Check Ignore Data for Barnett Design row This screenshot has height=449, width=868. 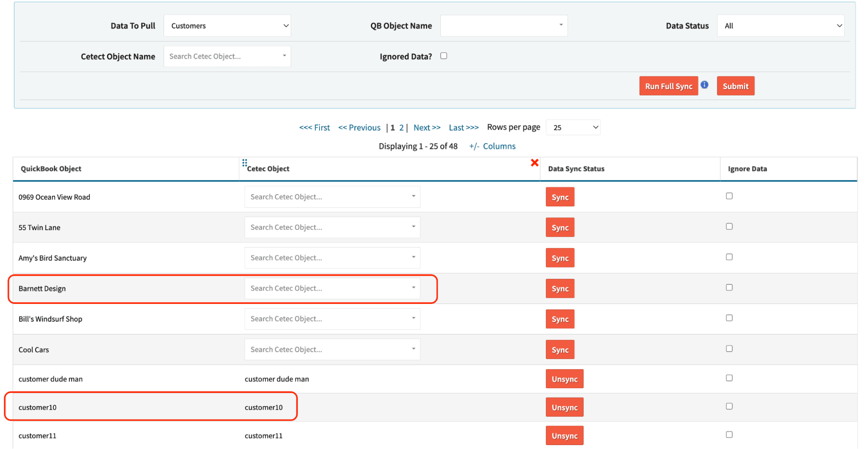pos(729,287)
